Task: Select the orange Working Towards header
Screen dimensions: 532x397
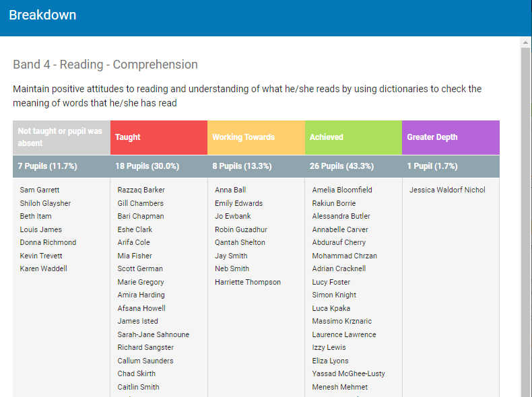Action: click(x=256, y=137)
